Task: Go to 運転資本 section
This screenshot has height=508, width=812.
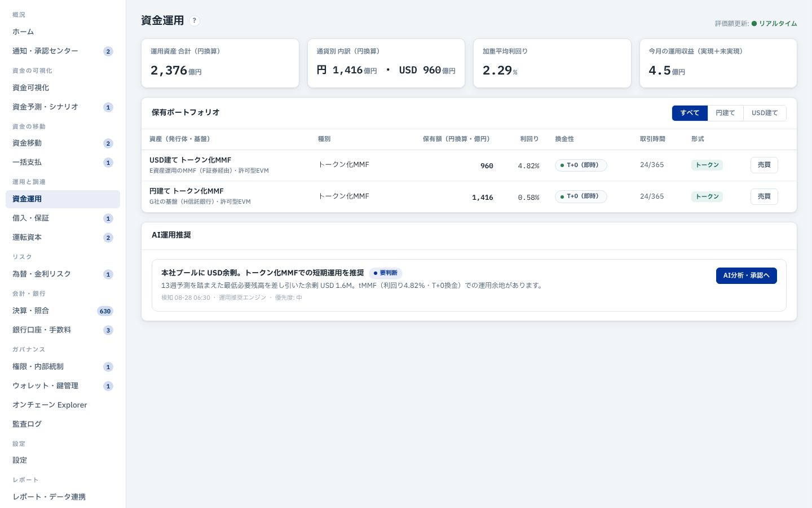Action: (63, 237)
